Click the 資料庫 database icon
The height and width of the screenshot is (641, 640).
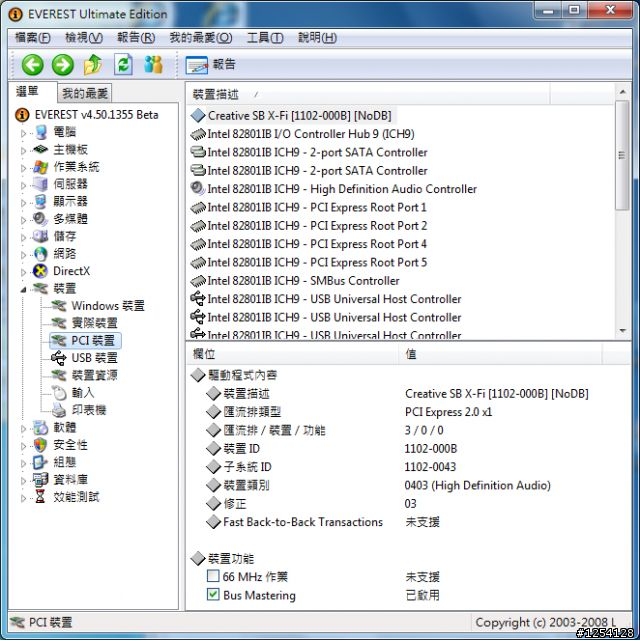click(x=40, y=479)
